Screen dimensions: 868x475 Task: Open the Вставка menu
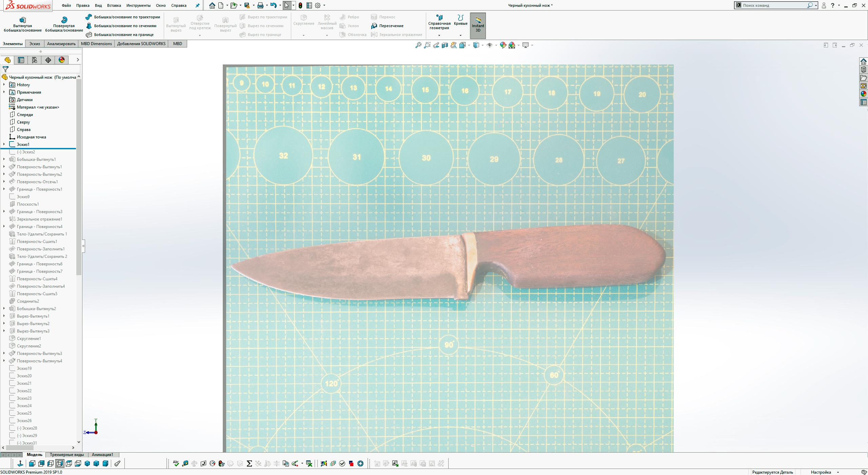pyautogui.click(x=114, y=5)
